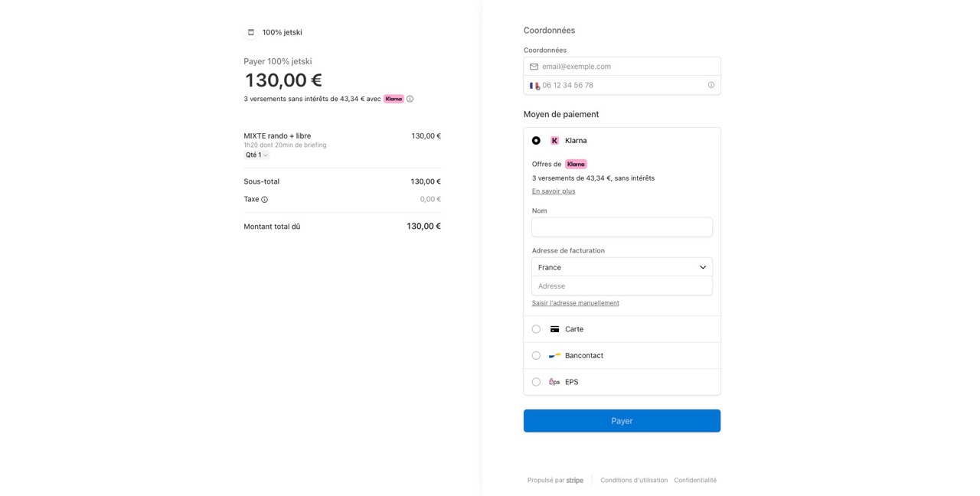Choose Carte as the payment method
980x496 pixels.
536,329
